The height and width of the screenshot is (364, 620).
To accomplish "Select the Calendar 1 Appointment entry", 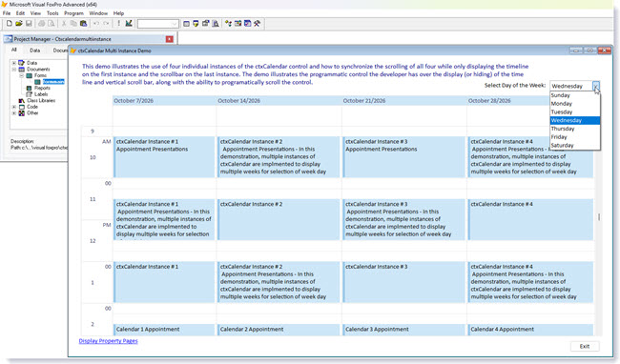I will coord(164,330).
